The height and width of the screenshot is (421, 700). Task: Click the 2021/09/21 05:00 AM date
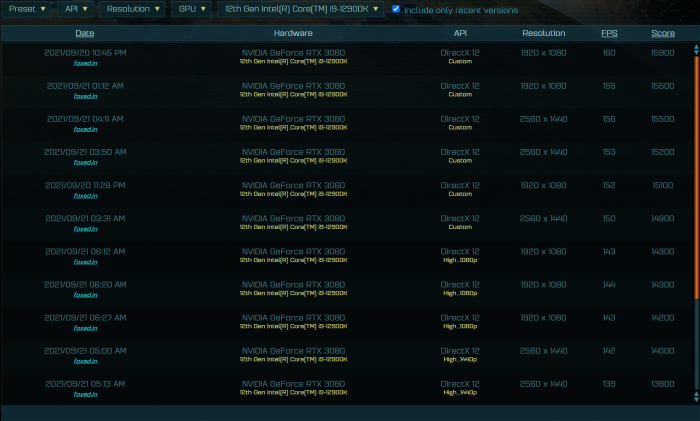(x=85, y=350)
